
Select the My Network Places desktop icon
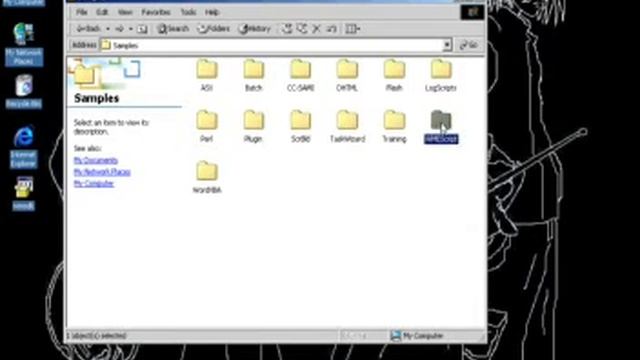24,44
